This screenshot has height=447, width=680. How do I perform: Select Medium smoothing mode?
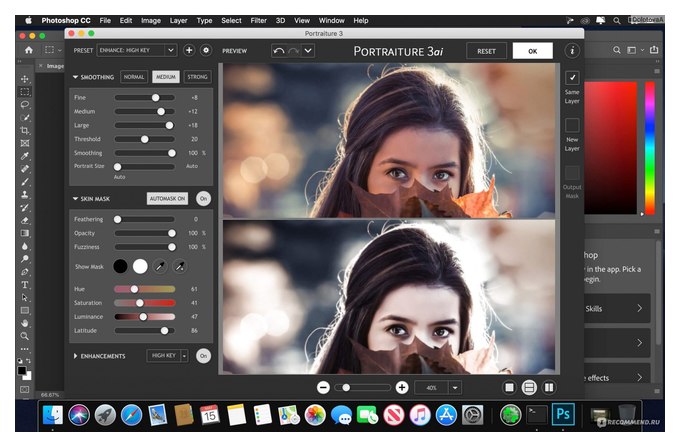coord(166,77)
